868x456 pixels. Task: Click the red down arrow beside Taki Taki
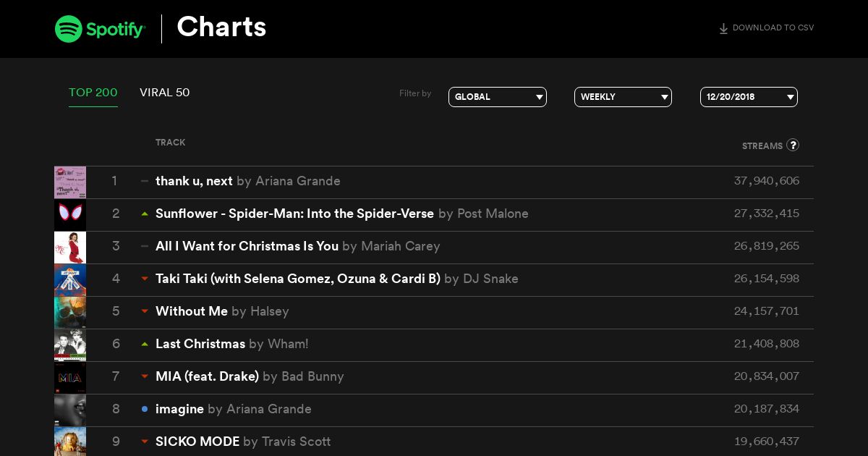tap(145, 279)
